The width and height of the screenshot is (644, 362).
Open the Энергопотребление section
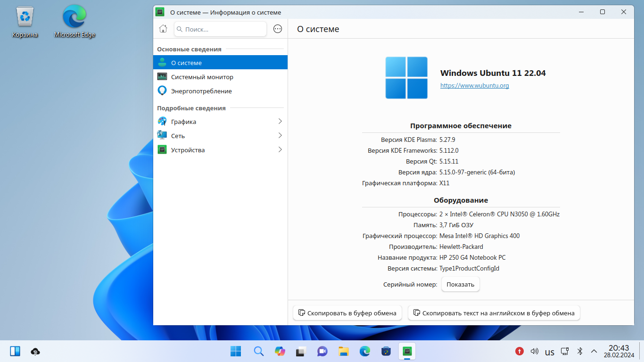coord(201,91)
